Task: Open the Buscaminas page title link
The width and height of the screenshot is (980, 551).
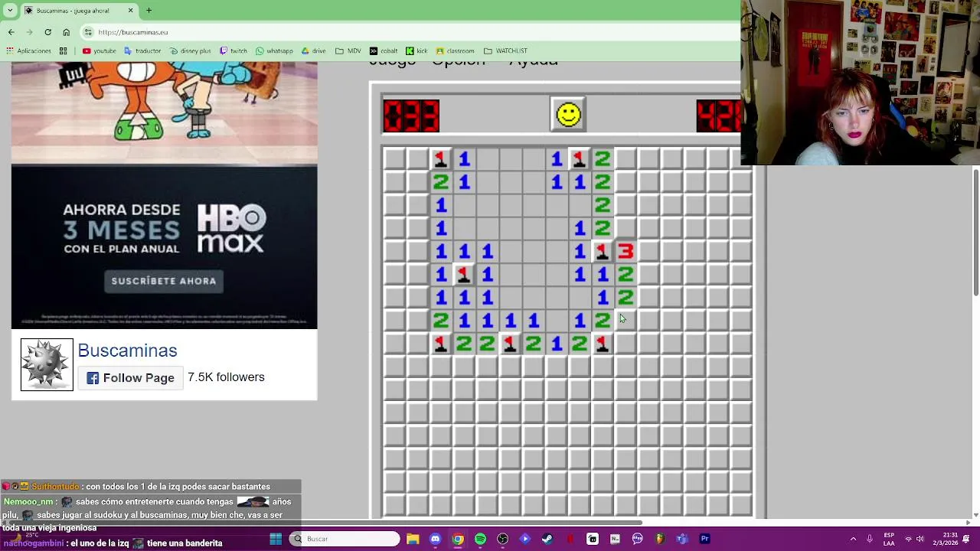Action: (x=127, y=350)
